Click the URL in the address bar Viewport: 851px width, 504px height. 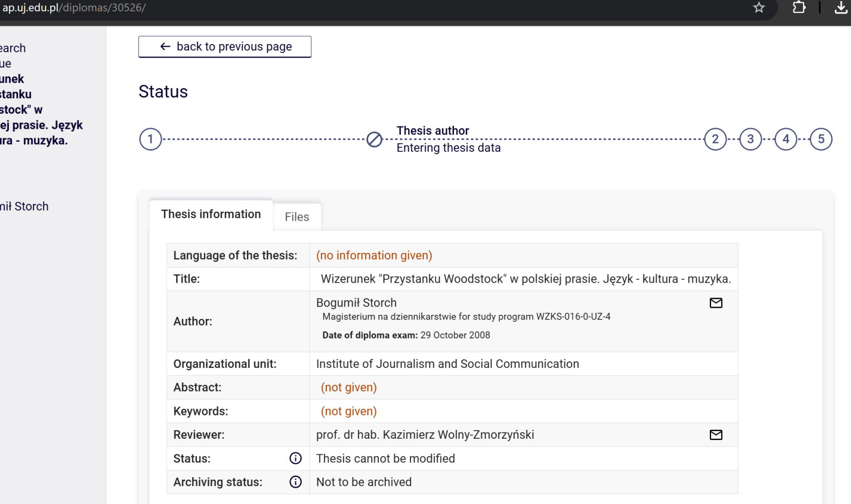point(74,8)
